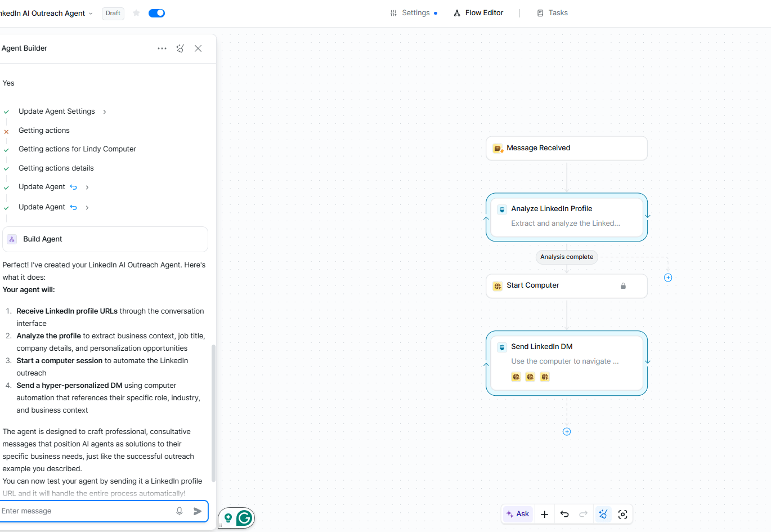
Task: Switch to the Flow Editor tab
Action: [x=478, y=13]
